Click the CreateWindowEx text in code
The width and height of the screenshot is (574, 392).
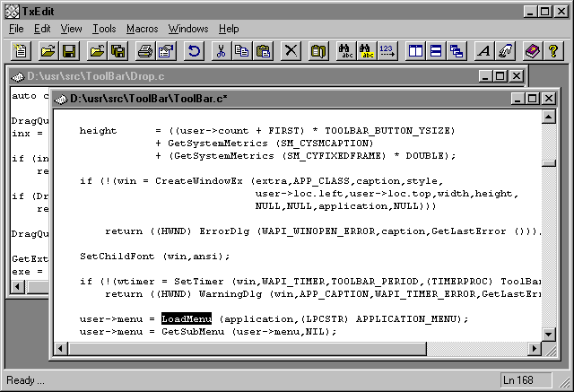[199, 181]
